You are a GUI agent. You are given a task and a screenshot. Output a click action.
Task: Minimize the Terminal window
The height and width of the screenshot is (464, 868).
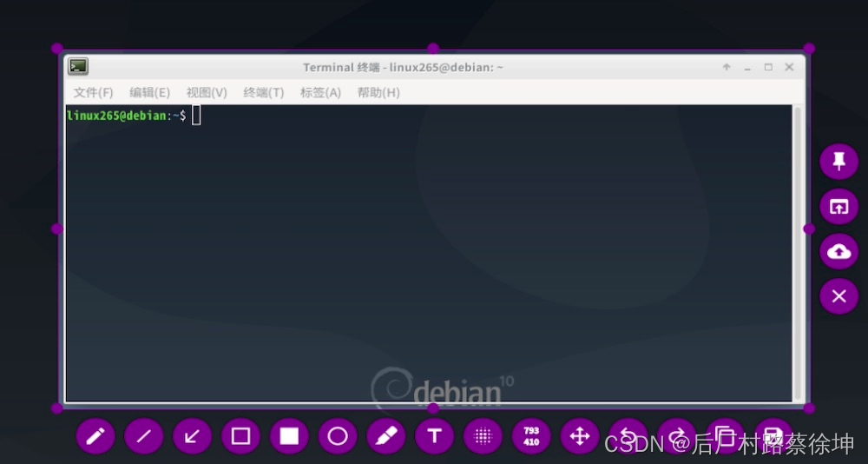(x=747, y=68)
